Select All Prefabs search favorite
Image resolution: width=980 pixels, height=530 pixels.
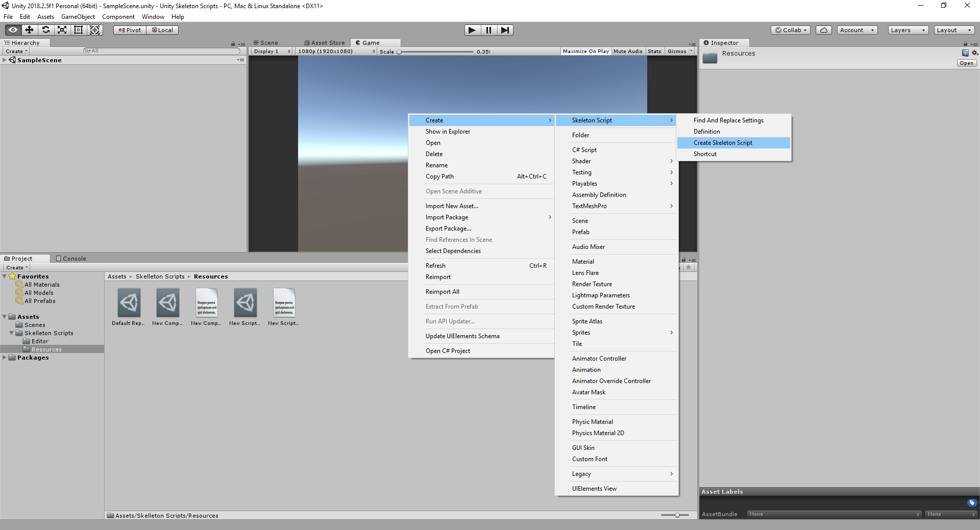tap(40, 301)
